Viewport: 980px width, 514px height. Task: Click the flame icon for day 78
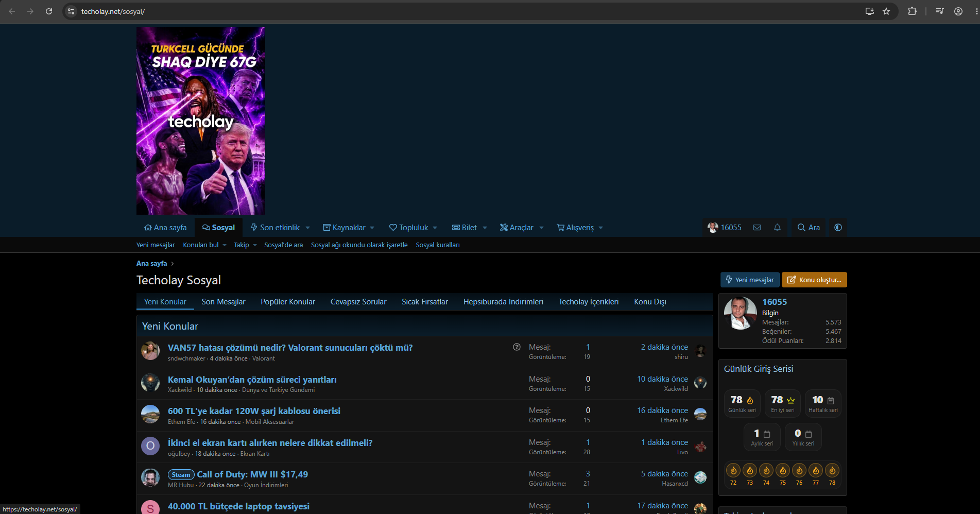pyautogui.click(x=832, y=470)
